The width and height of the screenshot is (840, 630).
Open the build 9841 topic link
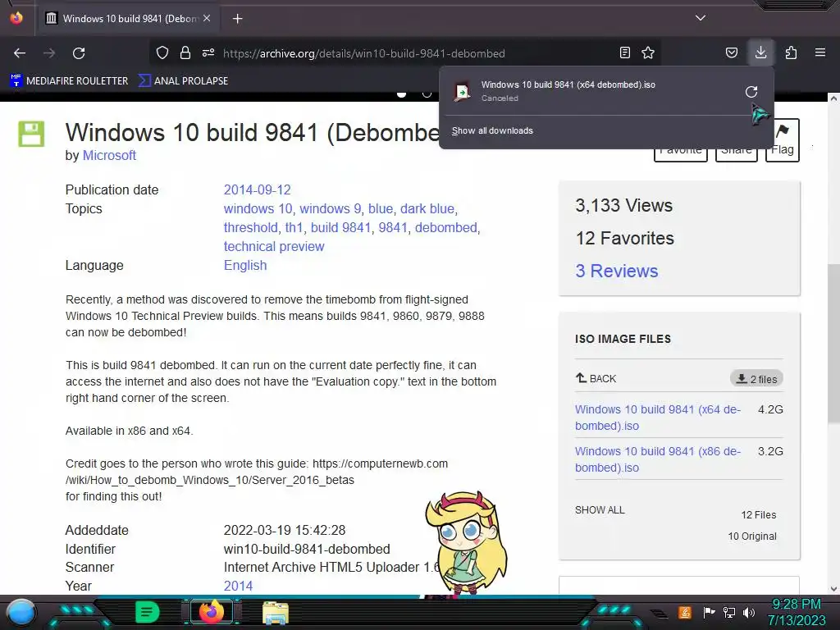[x=340, y=228]
